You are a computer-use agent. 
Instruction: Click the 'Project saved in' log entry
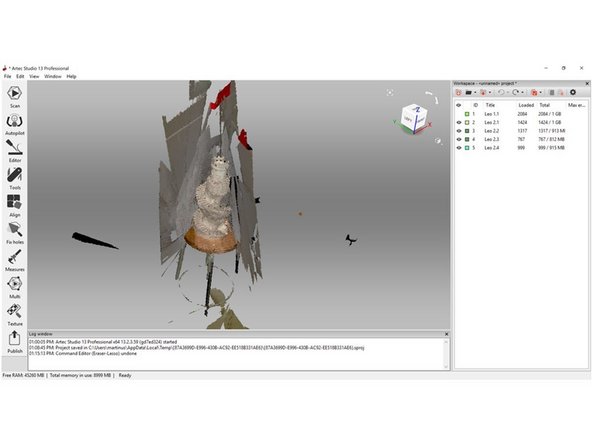pos(197,348)
